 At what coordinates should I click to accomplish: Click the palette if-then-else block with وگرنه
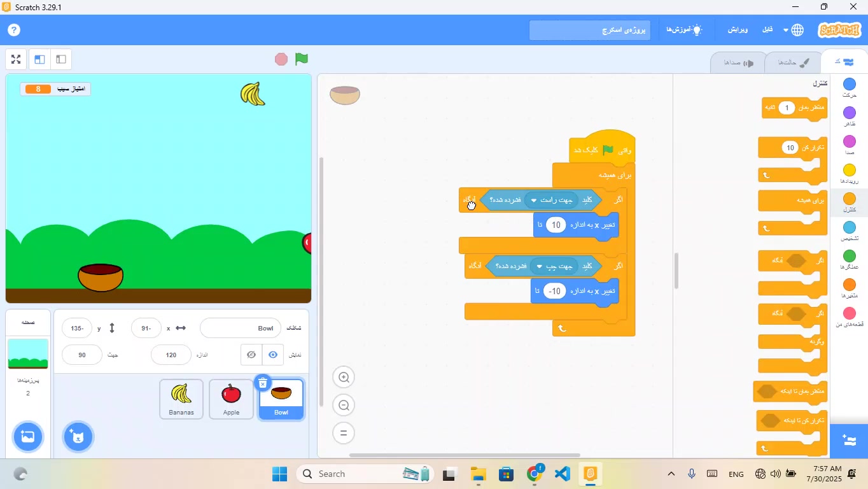pos(793,339)
